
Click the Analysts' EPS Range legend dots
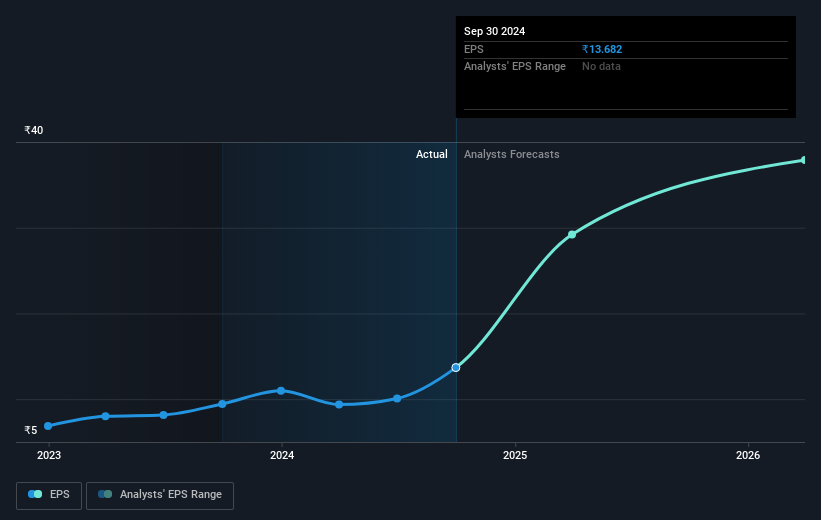pyautogui.click(x=105, y=494)
